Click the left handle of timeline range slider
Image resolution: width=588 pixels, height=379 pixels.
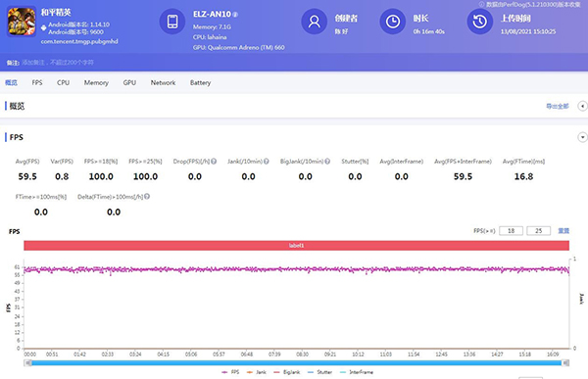point(27,363)
